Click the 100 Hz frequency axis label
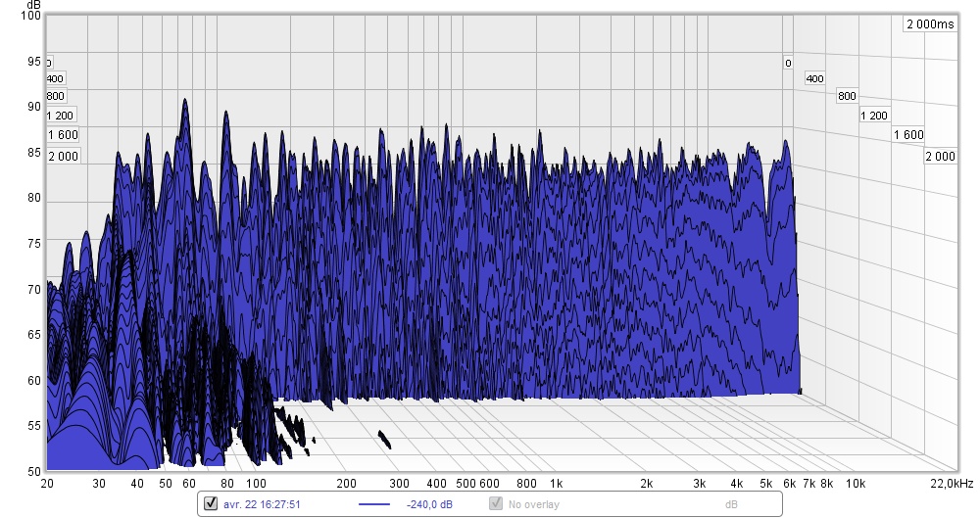This screenshot has height=518, width=980. 256,483
